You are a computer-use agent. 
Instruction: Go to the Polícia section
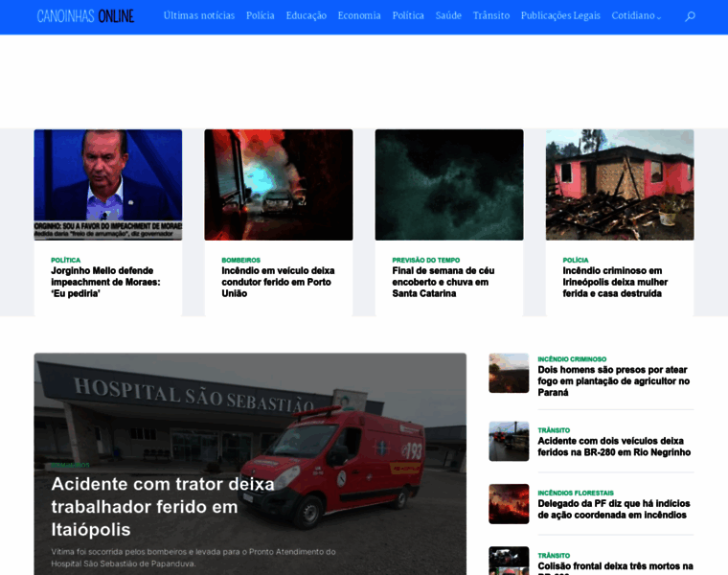260,16
